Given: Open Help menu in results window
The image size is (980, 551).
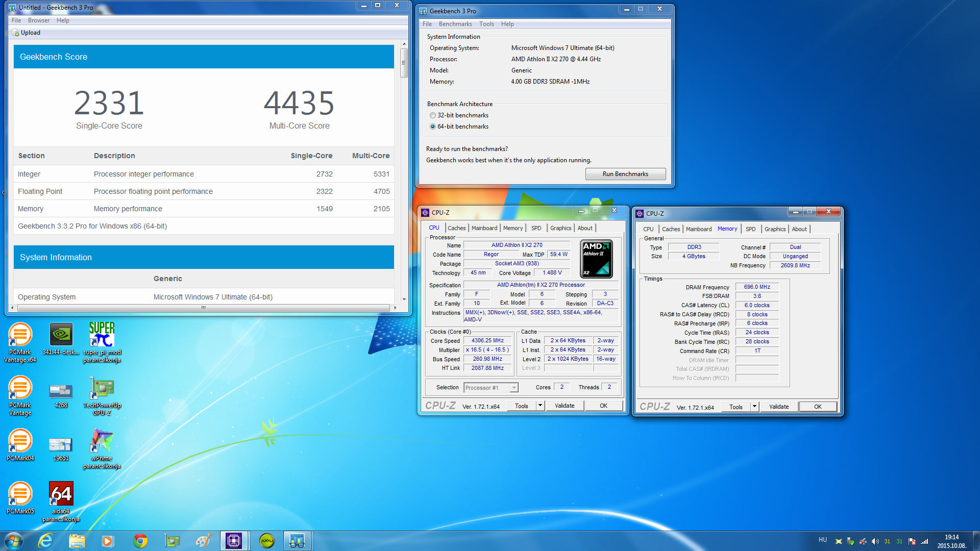Looking at the screenshot, I should [x=63, y=20].
